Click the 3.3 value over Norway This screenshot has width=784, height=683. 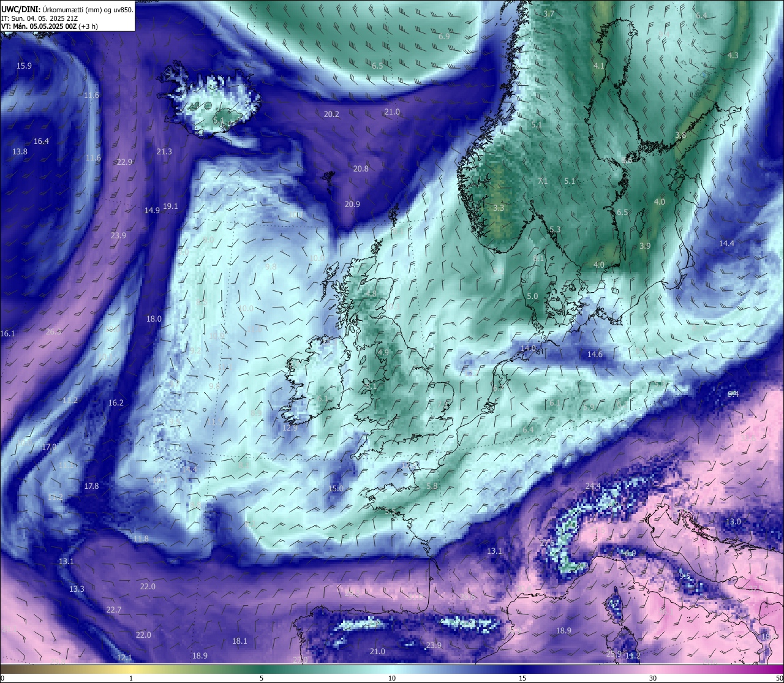pos(499,208)
